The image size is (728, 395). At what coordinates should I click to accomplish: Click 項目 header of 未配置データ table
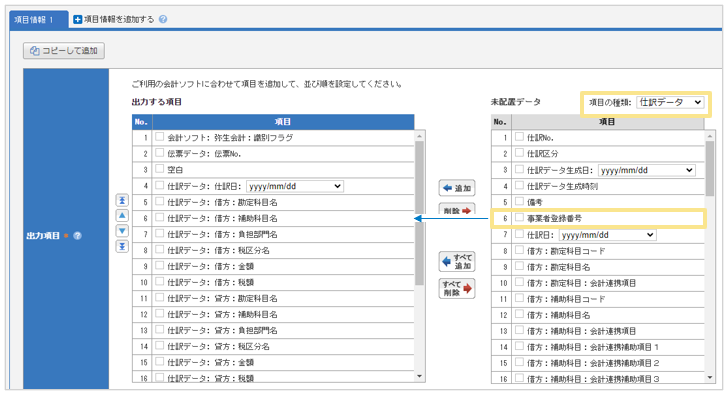click(607, 122)
